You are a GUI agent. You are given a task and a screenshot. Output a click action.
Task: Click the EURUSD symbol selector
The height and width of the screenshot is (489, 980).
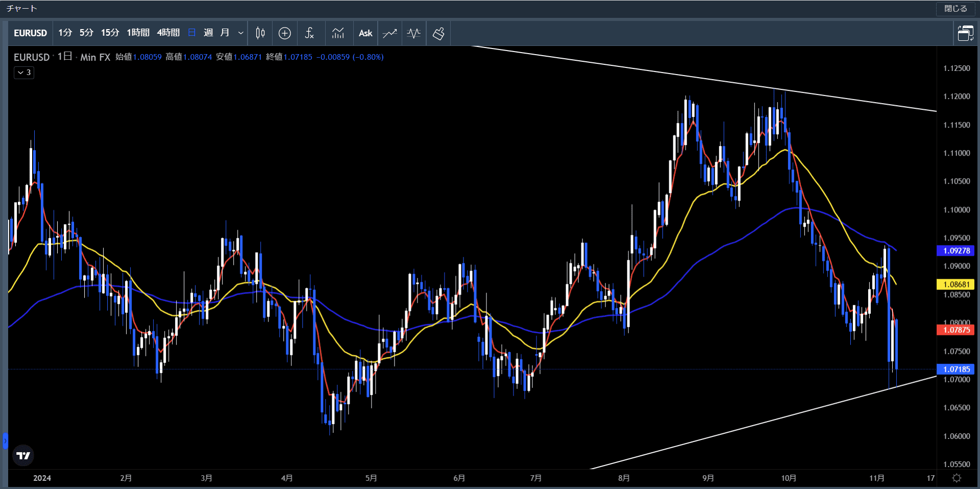pyautogui.click(x=30, y=33)
